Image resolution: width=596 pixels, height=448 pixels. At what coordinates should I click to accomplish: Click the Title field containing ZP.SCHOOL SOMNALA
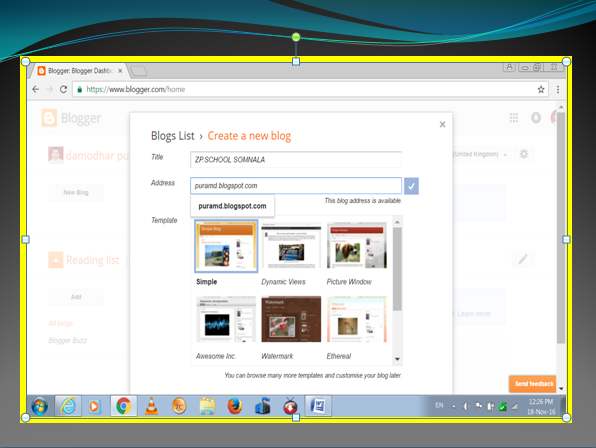point(296,160)
